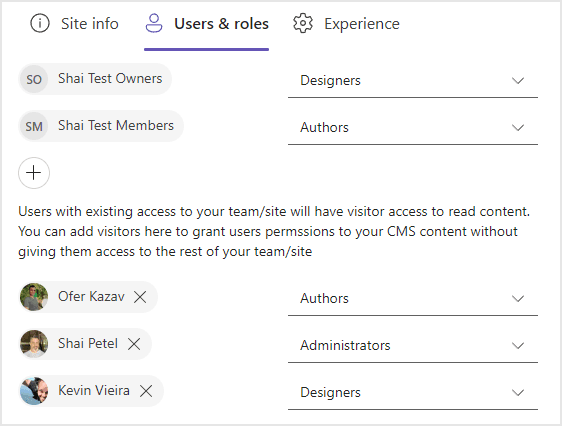562x426 pixels.
Task: Click Shai Petel's profile photo
Action: point(34,344)
